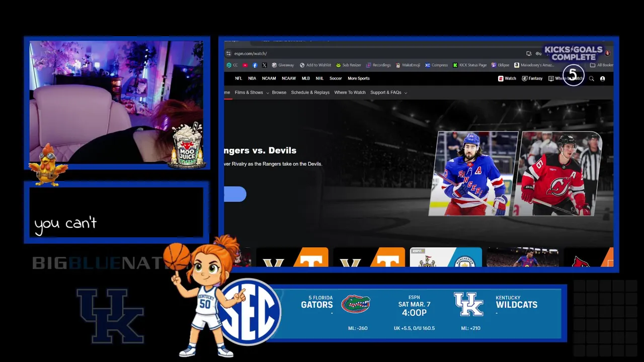Click the blue watch button under Rangers vs. Devils
Screen dimensions: 644x362
click(235, 194)
